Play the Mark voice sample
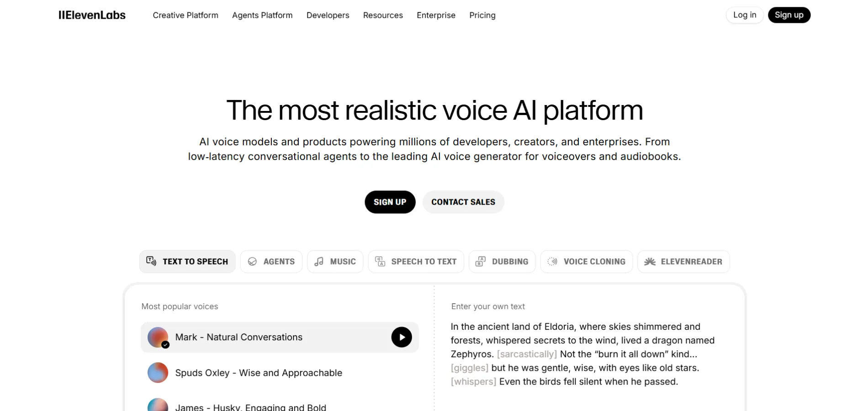The height and width of the screenshot is (411, 868). pyautogui.click(x=401, y=337)
